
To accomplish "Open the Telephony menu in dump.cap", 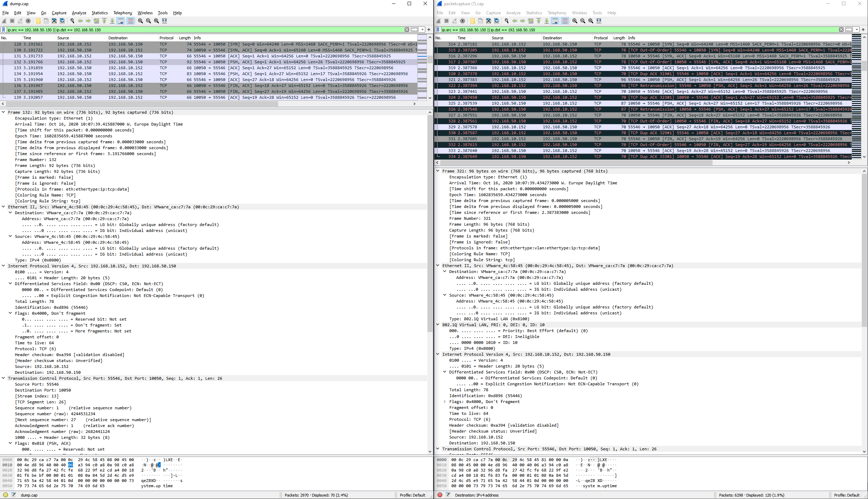I will (x=123, y=13).
